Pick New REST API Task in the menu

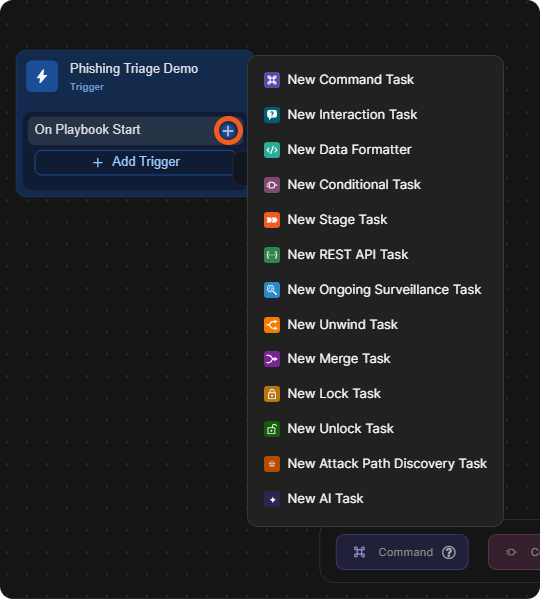click(375, 255)
